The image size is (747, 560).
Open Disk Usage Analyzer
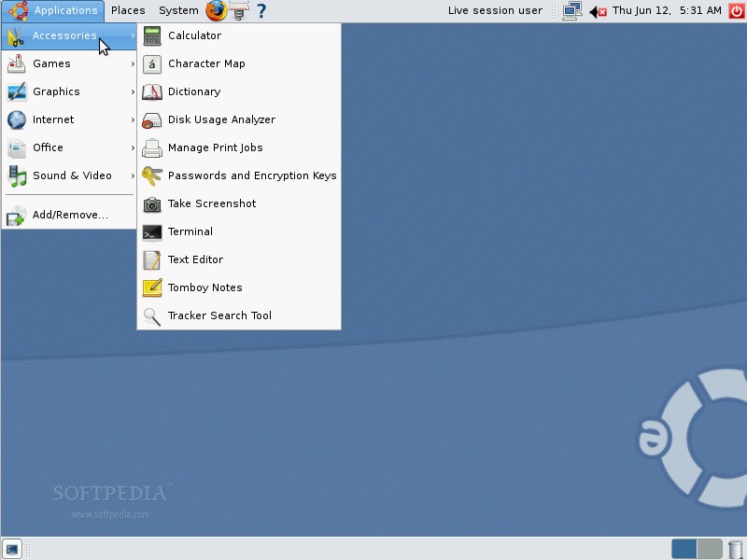(220, 119)
